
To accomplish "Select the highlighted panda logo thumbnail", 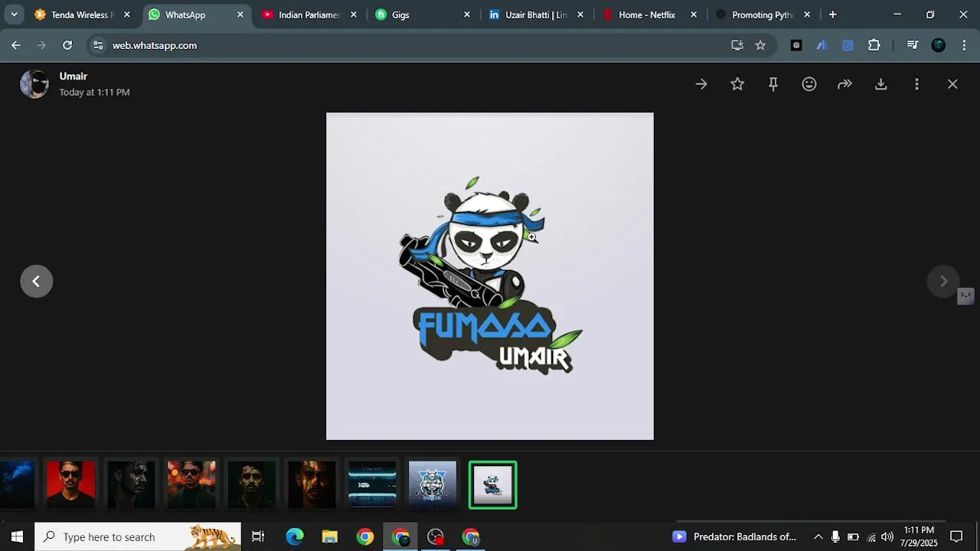I will [493, 485].
